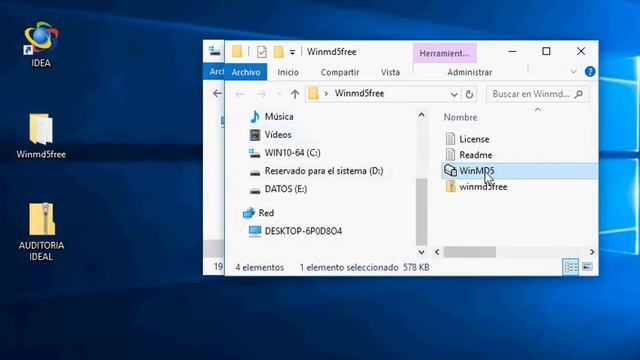640x360 pixels.
Task: Go back in the rear Explorer window
Action: click(x=217, y=93)
